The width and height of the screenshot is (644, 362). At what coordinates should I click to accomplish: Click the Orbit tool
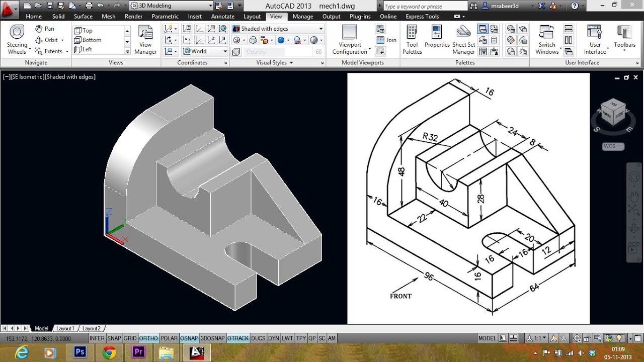point(47,40)
